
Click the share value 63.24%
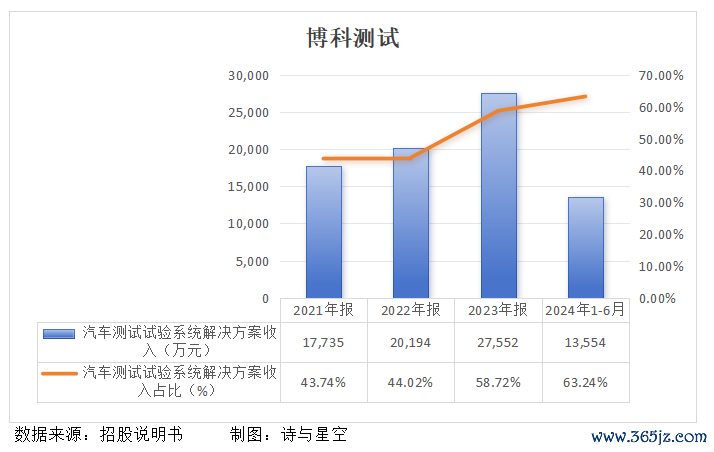click(x=585, y=382)
